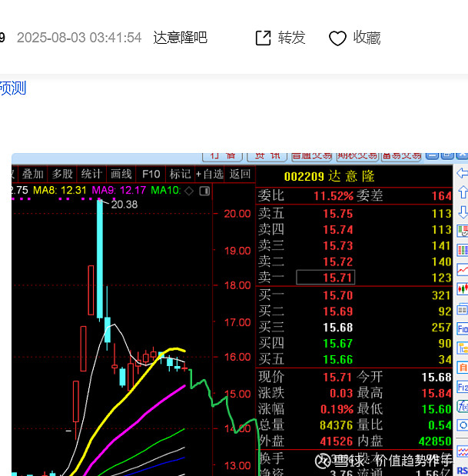The image size is (468, 476).
Task: Click the 卖一 price 15.71 box
Action: [325, 278]
